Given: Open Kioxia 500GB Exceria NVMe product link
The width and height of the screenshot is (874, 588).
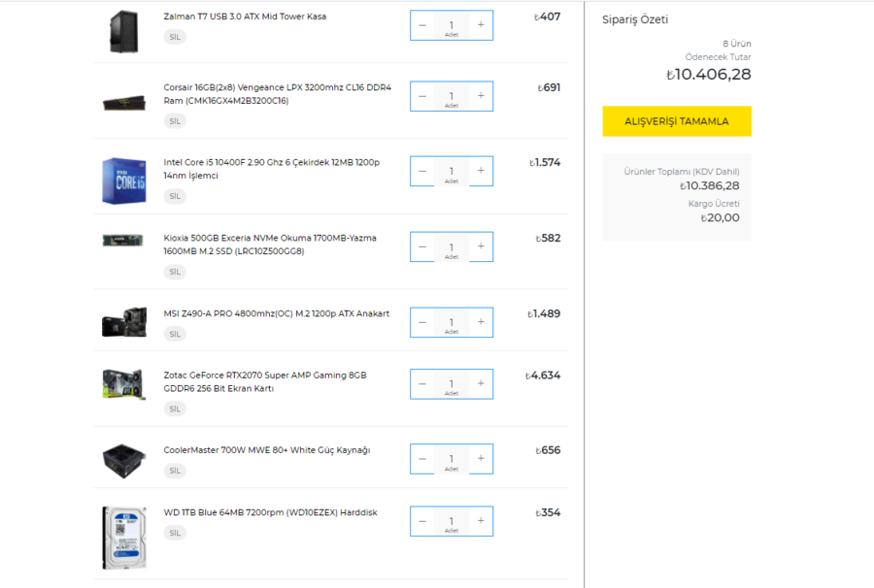Looking at the screenshot, I should [x=270, y=245].
